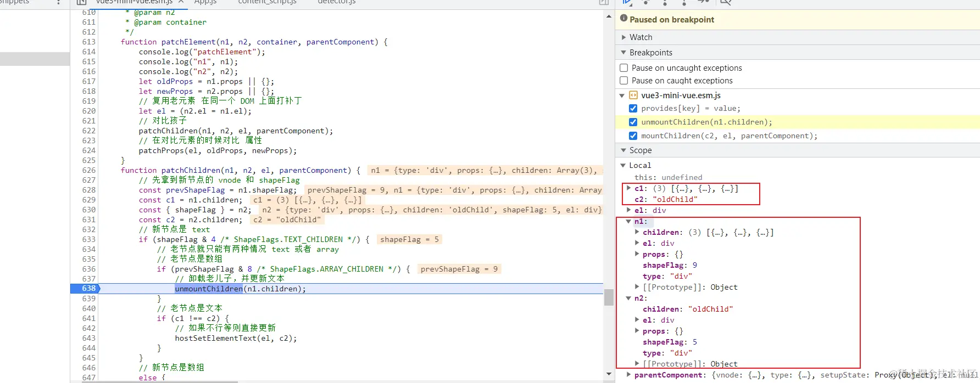Collapse the Local scope

[622, 165]
